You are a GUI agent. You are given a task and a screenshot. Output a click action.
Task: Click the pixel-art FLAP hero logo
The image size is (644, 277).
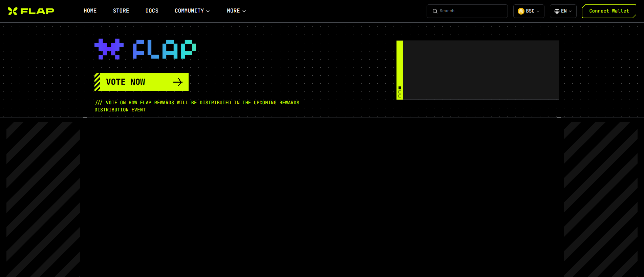coord(145,49)
